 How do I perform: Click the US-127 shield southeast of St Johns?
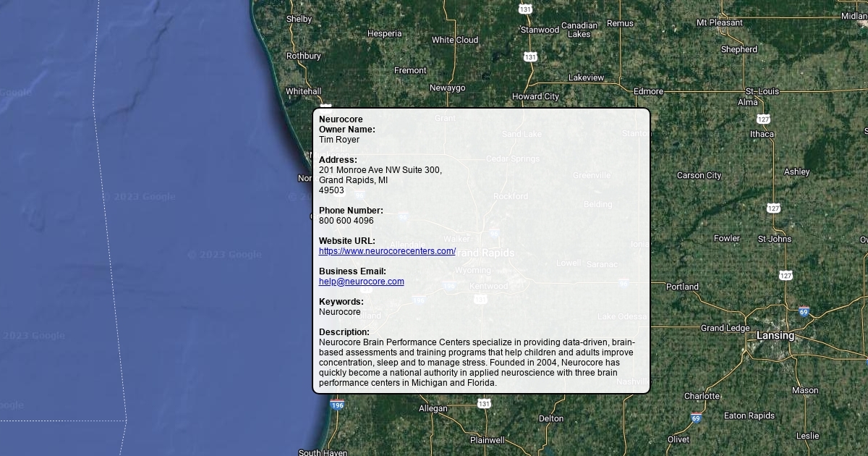[x=786, y=275]
